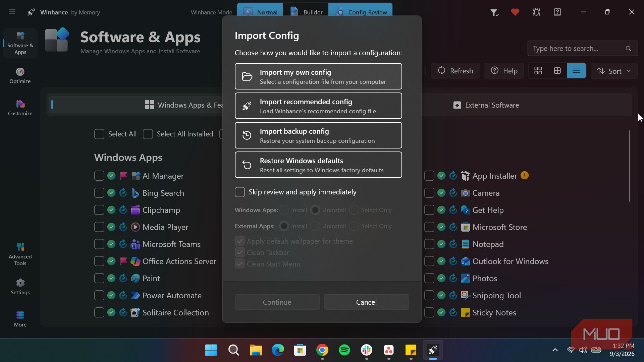The image size is (644, 362).
Task: Click Windows Start button
Action: pos(211,350)
